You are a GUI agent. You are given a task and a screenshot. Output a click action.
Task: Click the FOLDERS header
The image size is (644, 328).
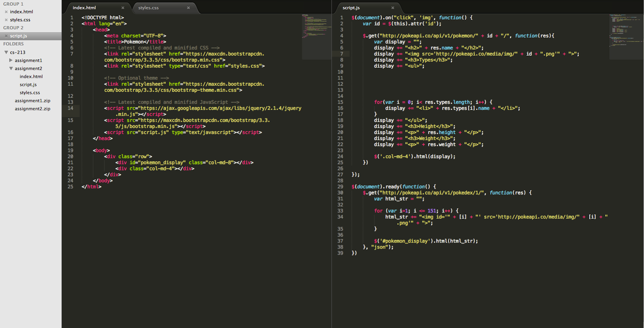click(14, 44)
